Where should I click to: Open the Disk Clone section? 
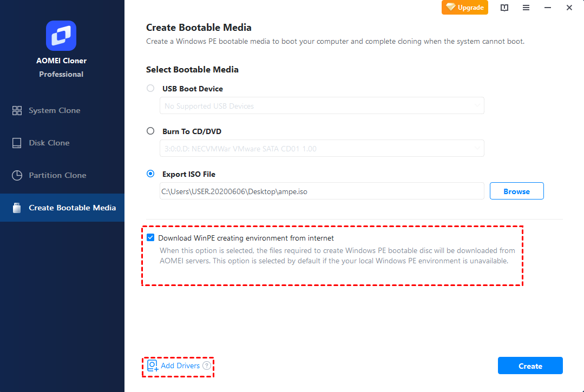coord(62,143)
